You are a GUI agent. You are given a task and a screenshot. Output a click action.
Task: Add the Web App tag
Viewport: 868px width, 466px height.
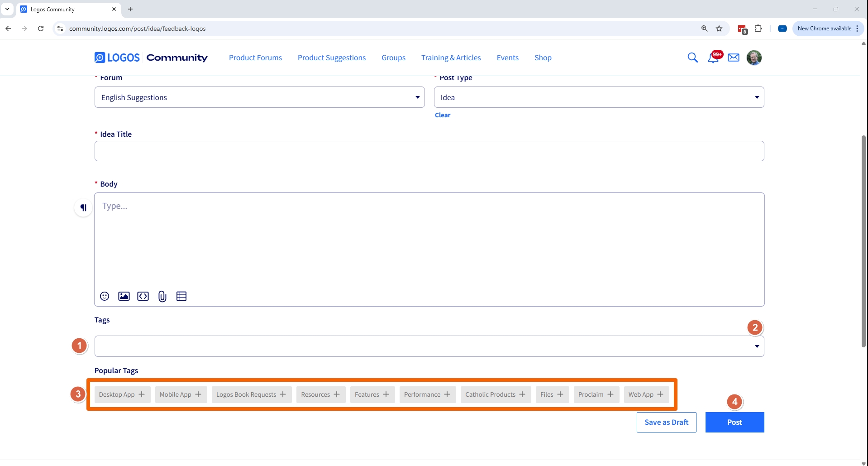pos(646,394)
